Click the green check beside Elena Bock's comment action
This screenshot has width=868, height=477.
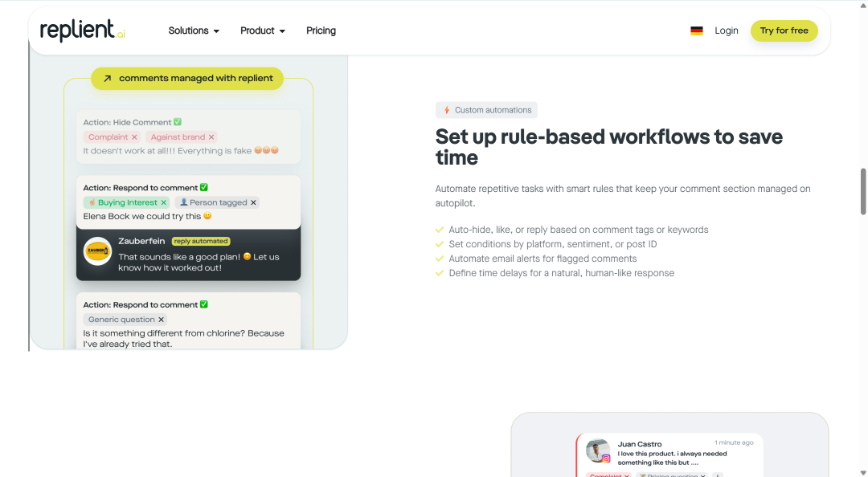(x=203, y=187)
